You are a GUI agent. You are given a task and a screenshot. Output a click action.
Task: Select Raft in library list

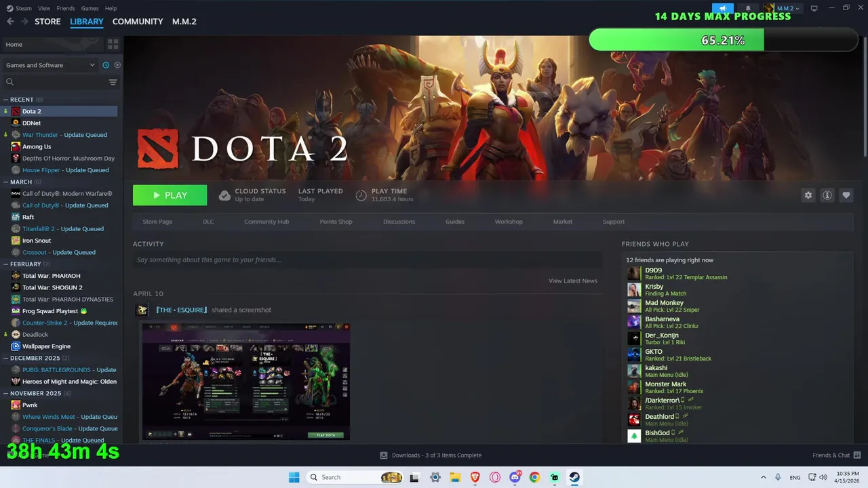click(x=28, y=217)
